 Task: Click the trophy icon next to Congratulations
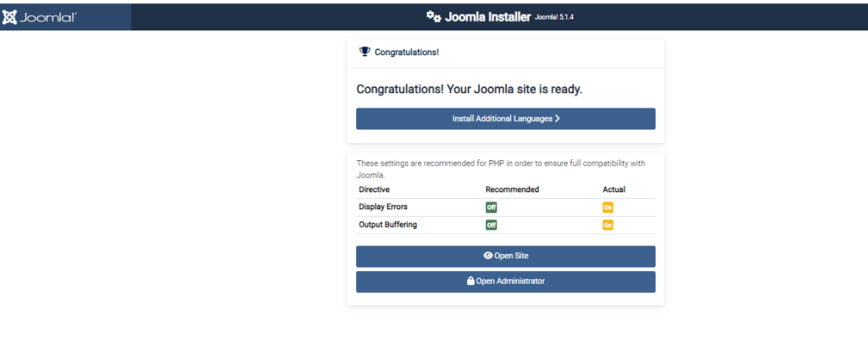(x=364, y=52)
